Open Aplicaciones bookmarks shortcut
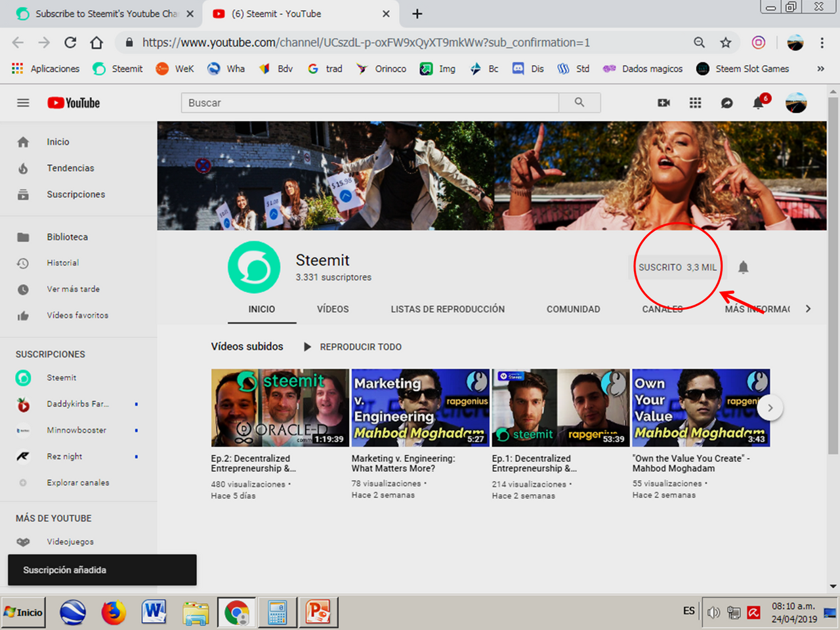 [46, 69]
